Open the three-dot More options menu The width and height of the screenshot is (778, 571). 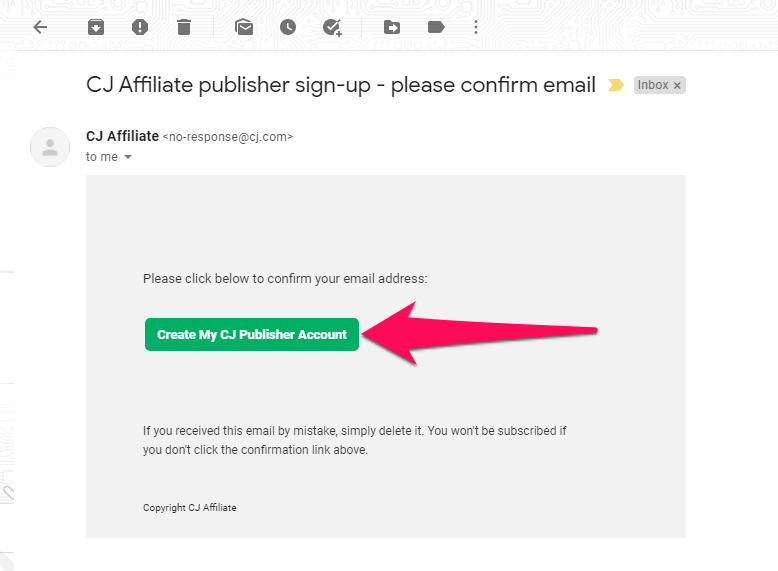[x=476, y=27]
